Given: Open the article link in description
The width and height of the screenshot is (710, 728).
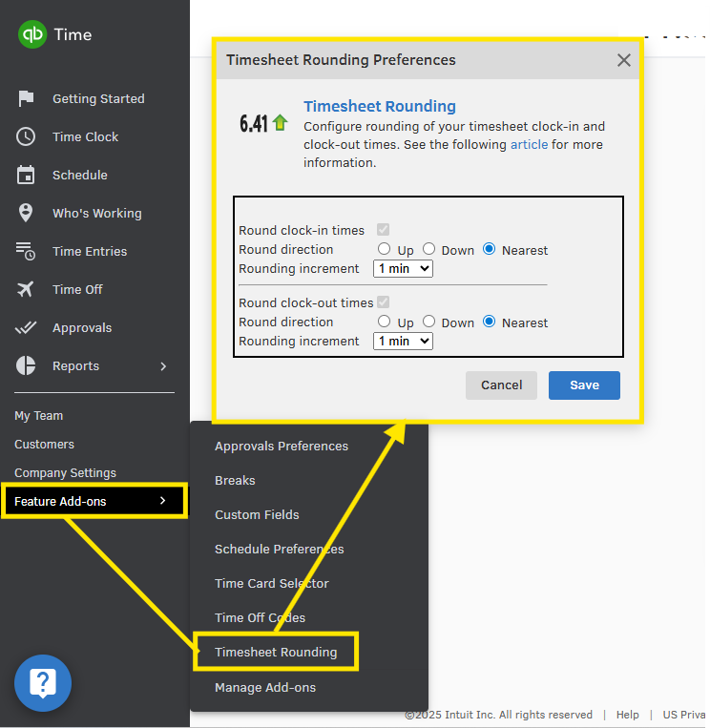Looking at the screenshot, I should click(530, 144).
